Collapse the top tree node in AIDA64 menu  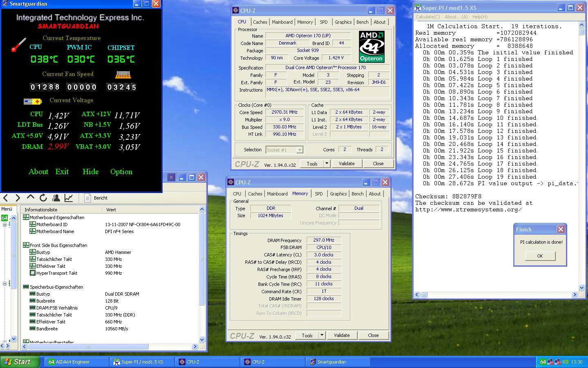[4, 224]
